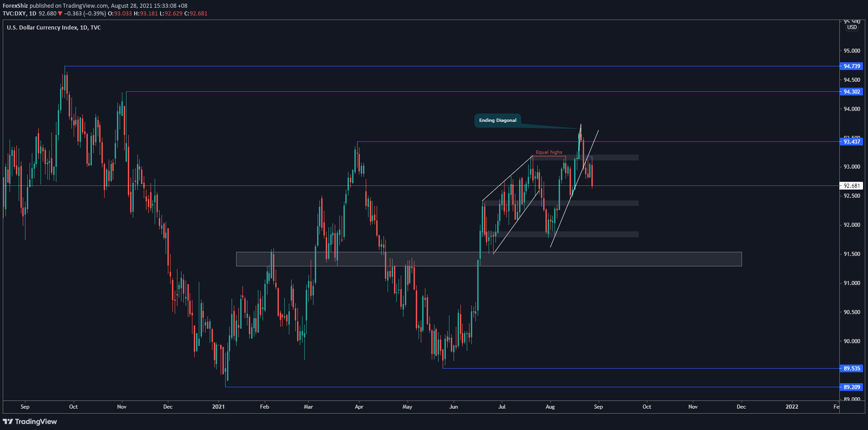Select the 'Ending Diagonal' callout label
Viewport: 868px width, 430px height.
498,120
